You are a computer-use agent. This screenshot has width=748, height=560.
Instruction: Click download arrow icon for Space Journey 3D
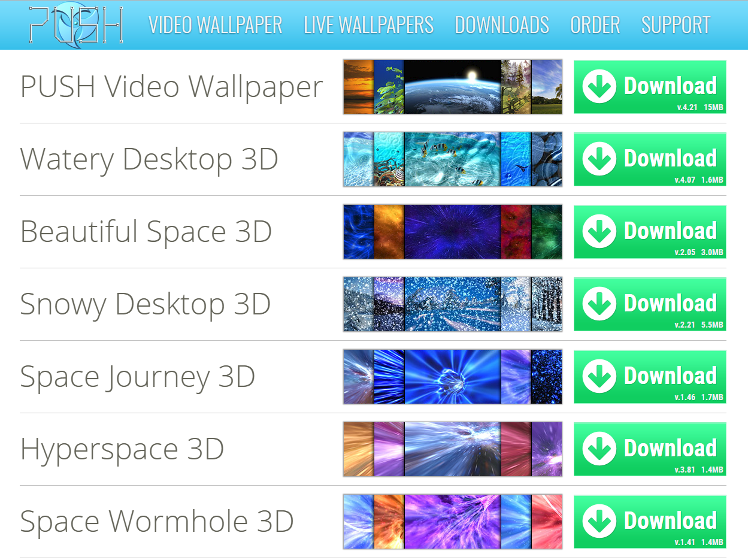[599, 376]
